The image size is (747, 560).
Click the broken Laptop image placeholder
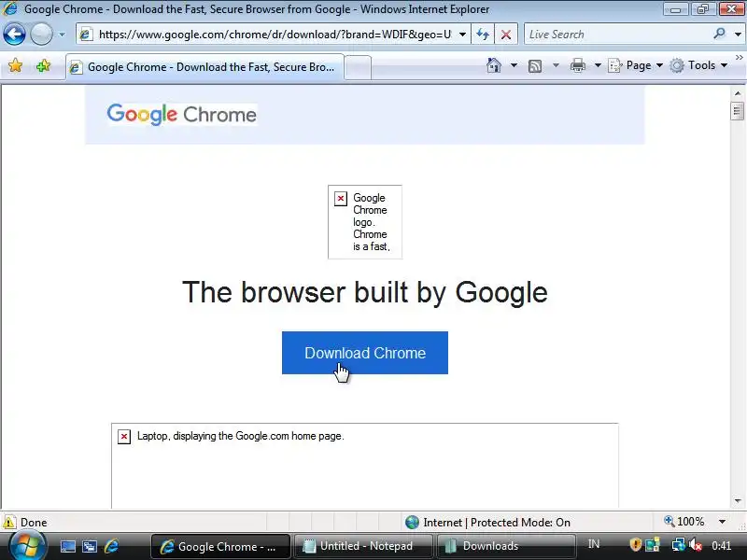point(365,465)
